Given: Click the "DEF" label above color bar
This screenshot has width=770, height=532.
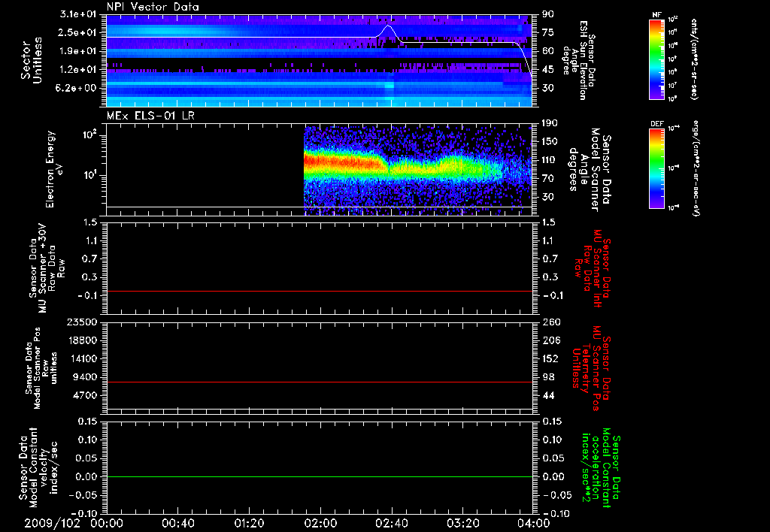Looking at the screenshot, I should pos(656,124).
